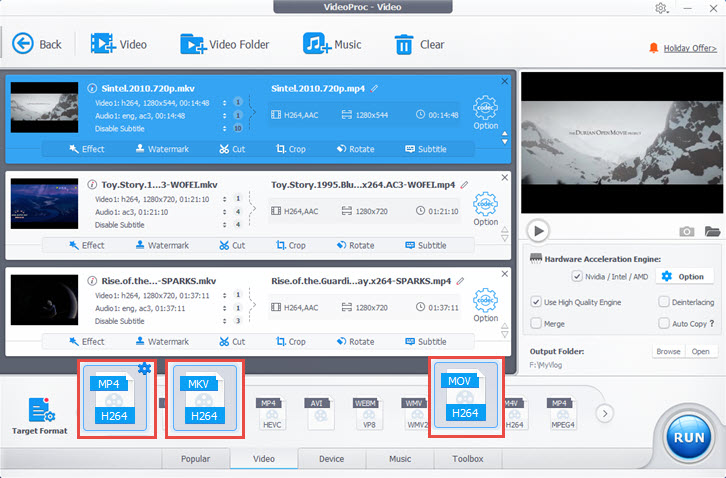The width and height of the screenshot is (726, 478).
Task: Edit the Rise of the Guardians output name
Action: 460,281
